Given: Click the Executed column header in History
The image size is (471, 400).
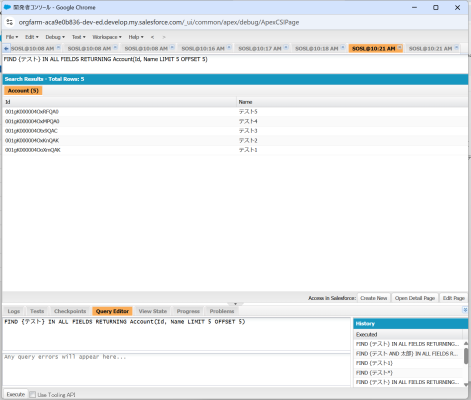Looking at the screenshot, I should point(408,334).
